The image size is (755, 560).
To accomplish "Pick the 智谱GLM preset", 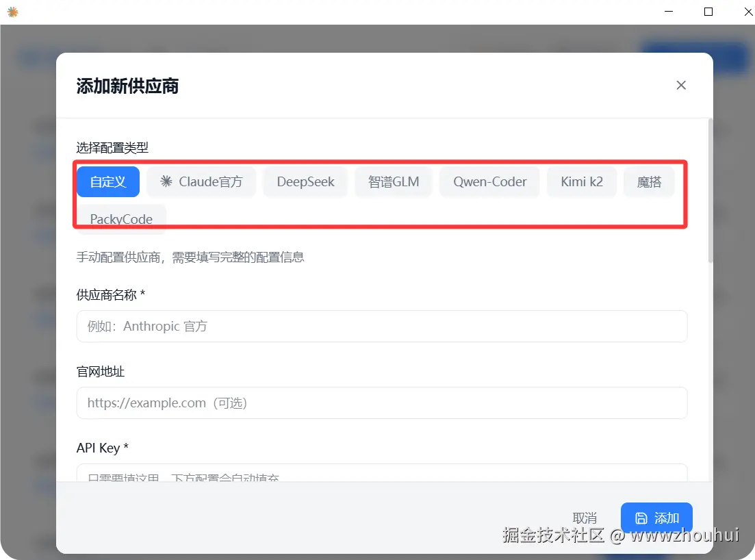I will pos(394,181).
